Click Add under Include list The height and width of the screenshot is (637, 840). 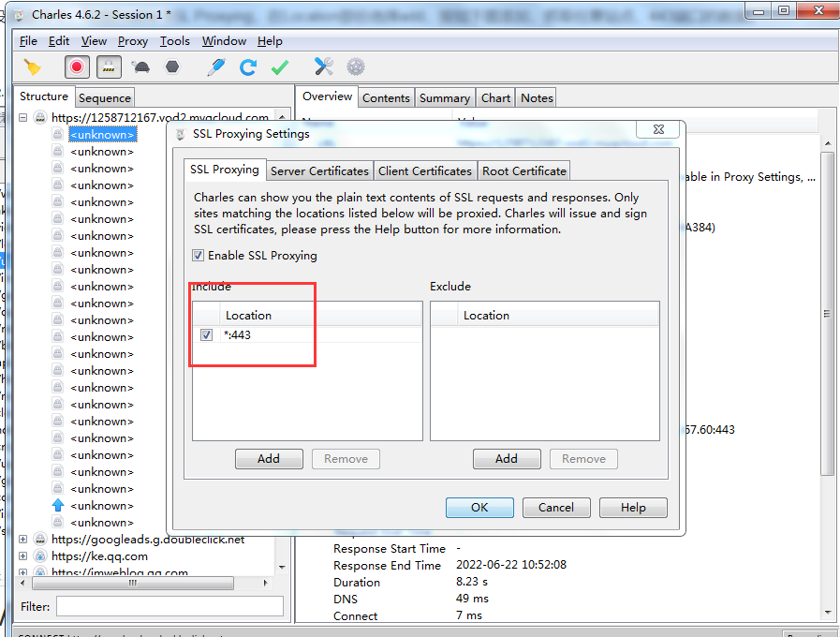click(x=269, y=459)
